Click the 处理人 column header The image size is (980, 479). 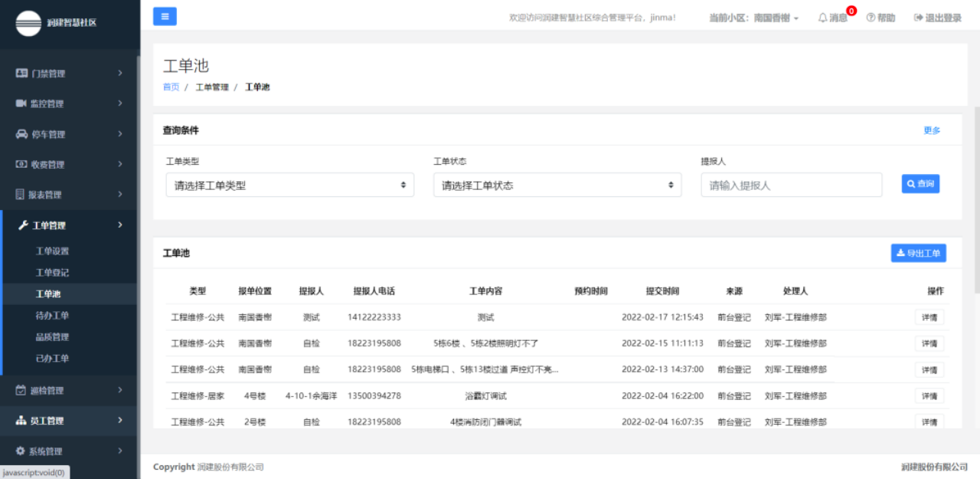click(795, 291)
